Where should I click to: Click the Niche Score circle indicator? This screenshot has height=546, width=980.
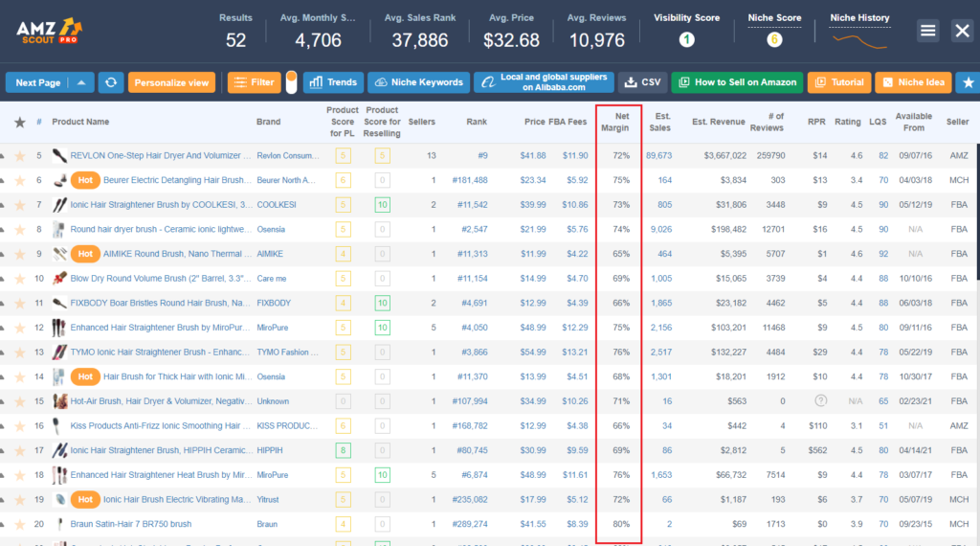(x=773, y=39)
